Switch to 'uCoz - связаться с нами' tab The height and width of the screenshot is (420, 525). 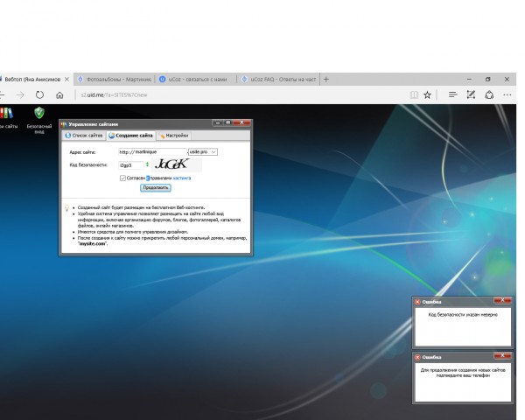click(x=196, y=80)
